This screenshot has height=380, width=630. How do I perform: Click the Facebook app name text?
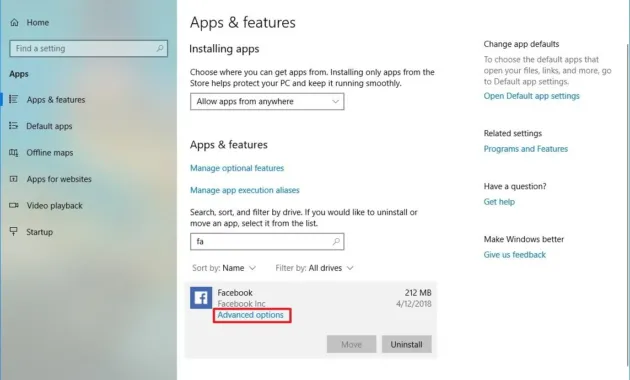pos(235,293)
